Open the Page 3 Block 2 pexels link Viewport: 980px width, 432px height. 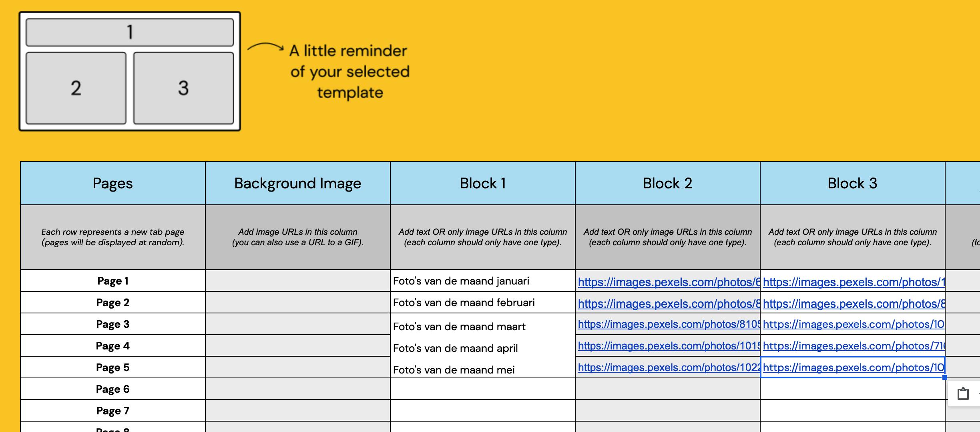[x=668, y=325]
